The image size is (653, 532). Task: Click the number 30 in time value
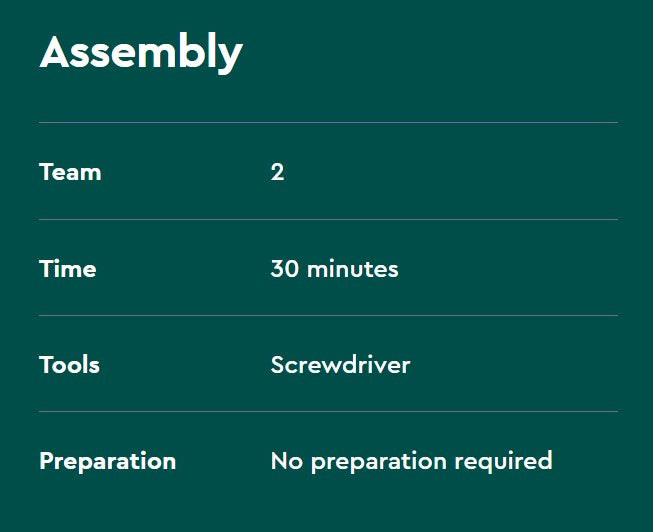(x=284, y=269)
